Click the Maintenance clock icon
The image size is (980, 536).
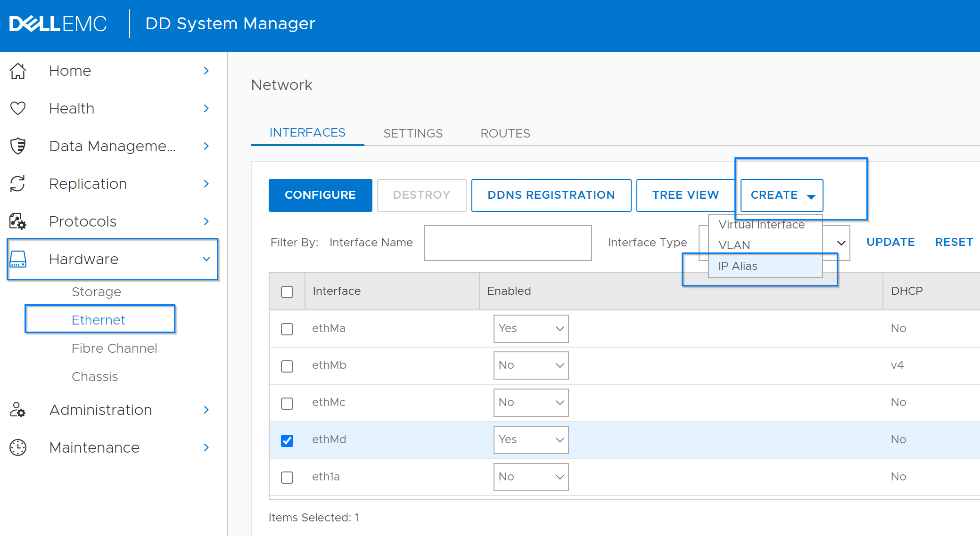point(18,447)
